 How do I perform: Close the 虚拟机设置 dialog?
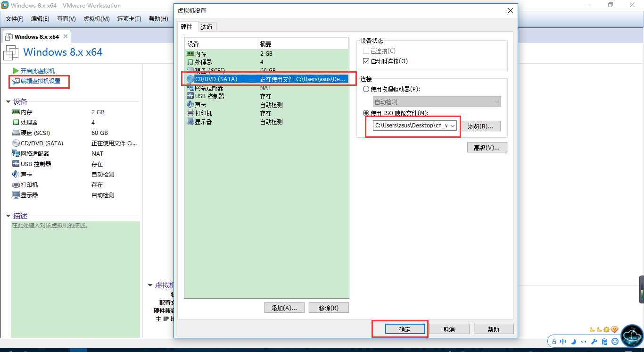510,11
